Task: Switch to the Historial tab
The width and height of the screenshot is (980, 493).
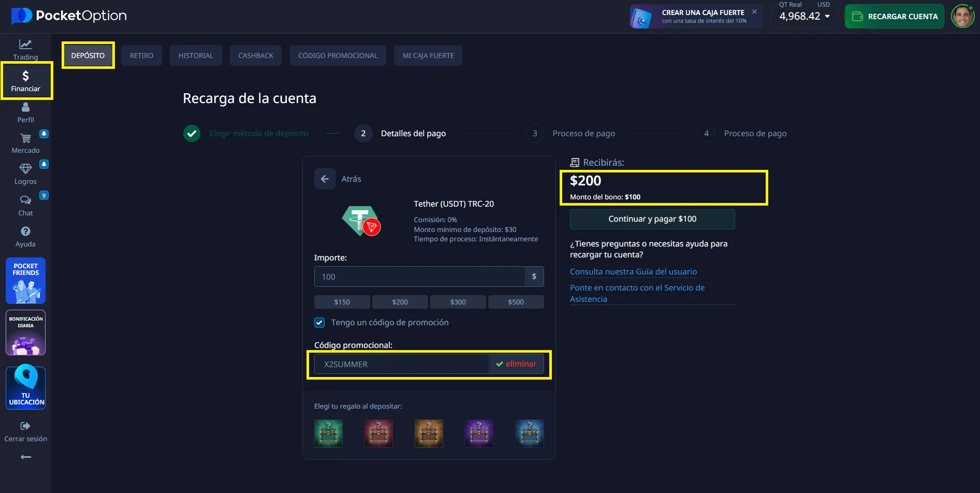Action: (x=196, y=55)
